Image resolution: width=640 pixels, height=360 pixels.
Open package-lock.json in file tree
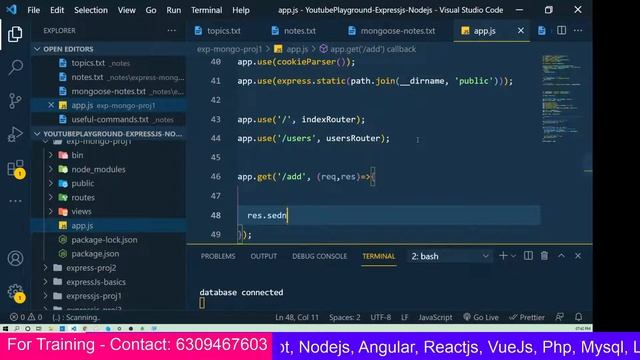coord(104,240)
